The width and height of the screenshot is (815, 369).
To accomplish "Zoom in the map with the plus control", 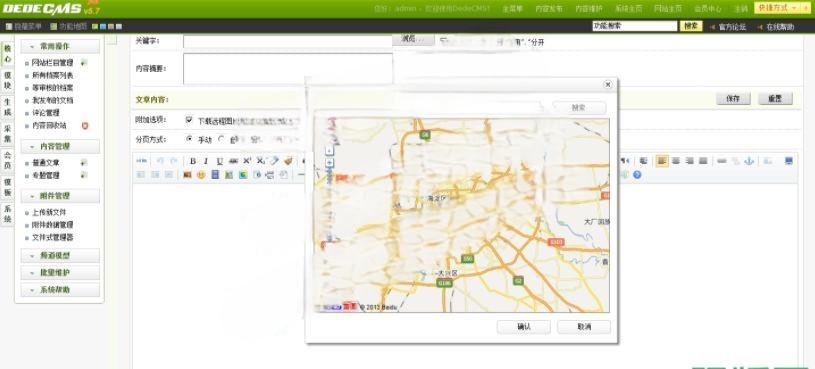I will tap(329, 163).
